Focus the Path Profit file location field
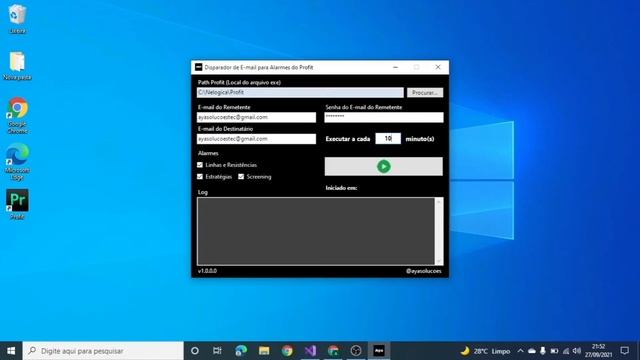 click(x=300, y=93)
